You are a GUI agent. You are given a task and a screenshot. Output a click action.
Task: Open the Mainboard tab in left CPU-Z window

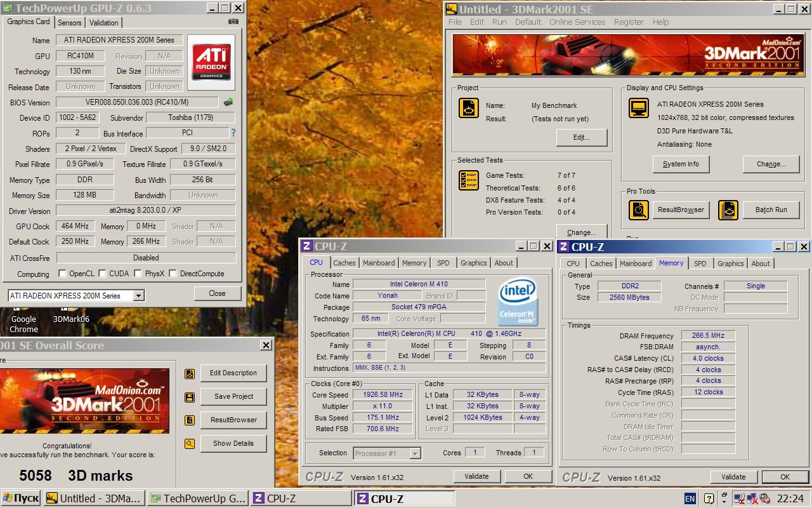[x=379, y=263]
